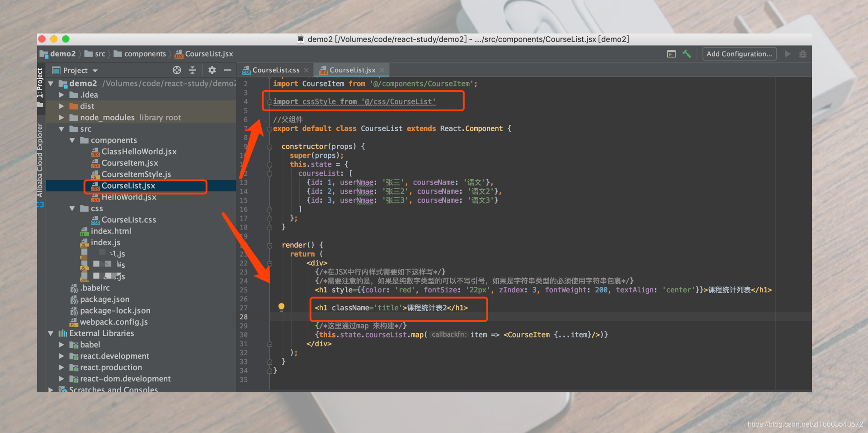This screenshot has height=433, width=868.
Task: Close the CourseList.jsx editor tab
Action: pyautogui.click(x=382, y=70)
